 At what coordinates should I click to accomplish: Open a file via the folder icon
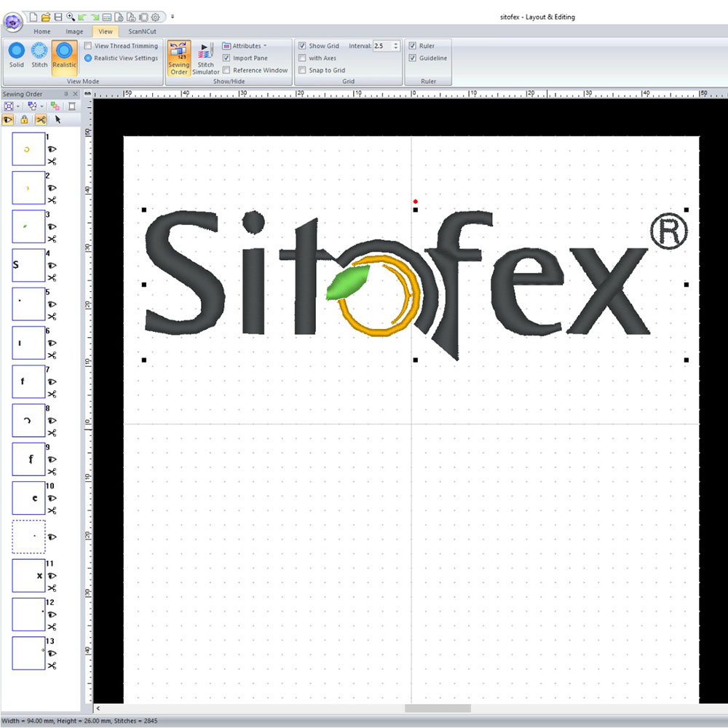point(45,17)
